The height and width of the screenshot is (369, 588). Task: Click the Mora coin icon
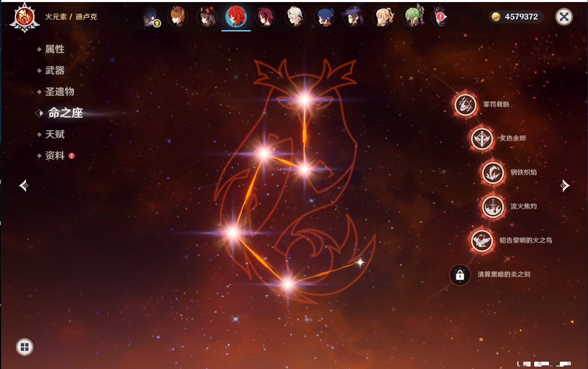[496, 17]
